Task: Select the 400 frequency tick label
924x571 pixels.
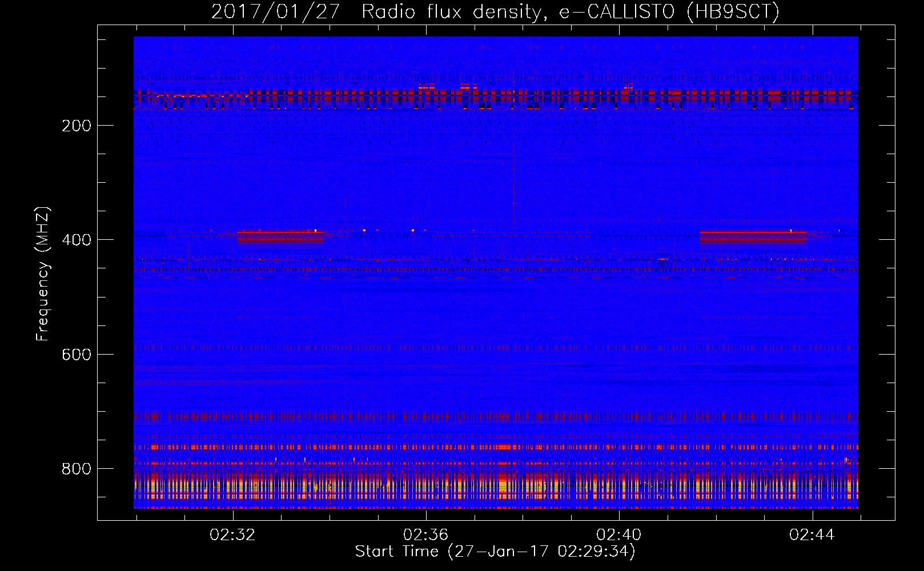Action: tap(77, 240)
